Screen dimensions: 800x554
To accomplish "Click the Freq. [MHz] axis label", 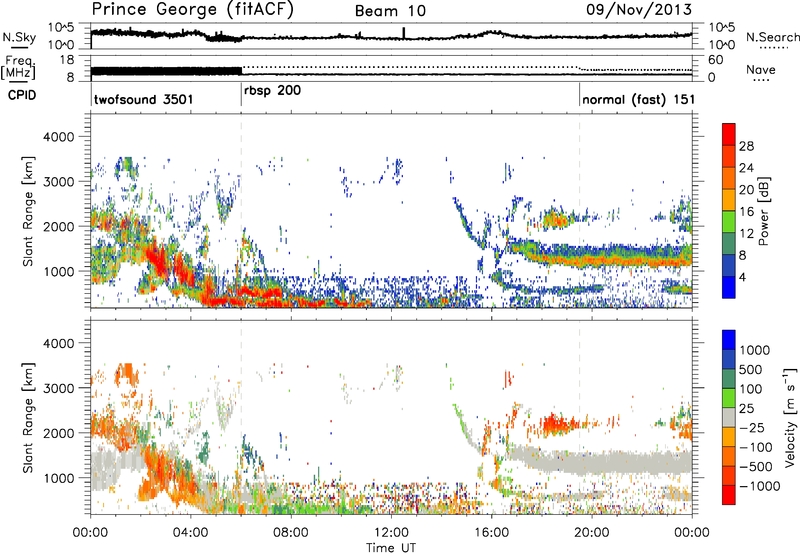I will click(19, 68).
